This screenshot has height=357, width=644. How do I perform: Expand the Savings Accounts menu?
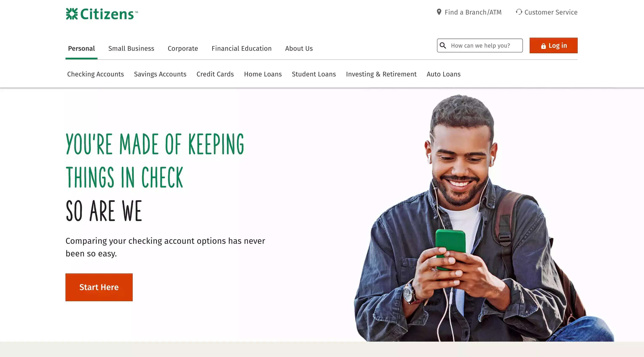tap(160, 74)
